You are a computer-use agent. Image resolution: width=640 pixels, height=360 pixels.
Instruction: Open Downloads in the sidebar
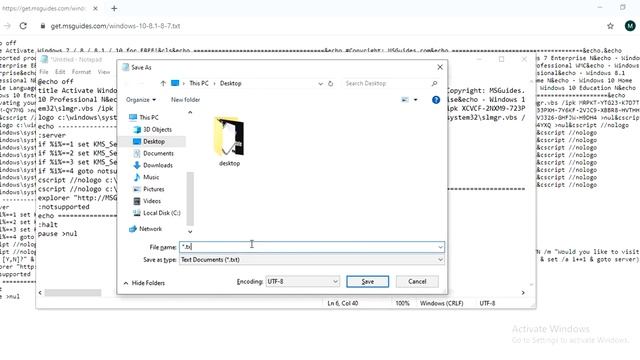tap(153, 165)
